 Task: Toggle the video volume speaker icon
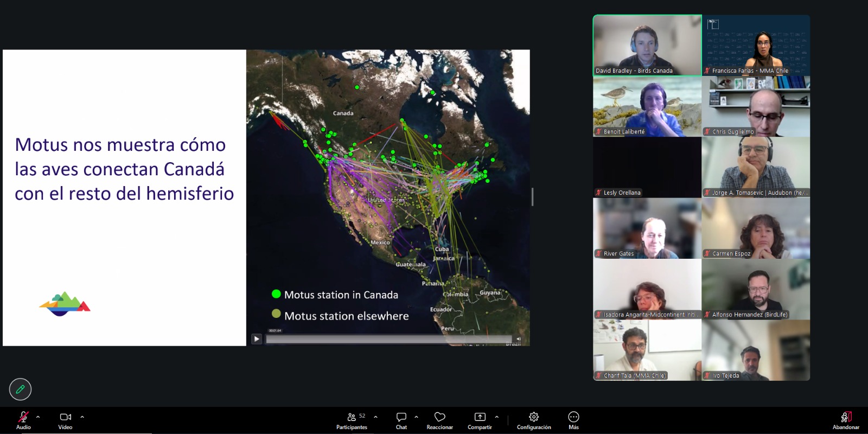518,339
